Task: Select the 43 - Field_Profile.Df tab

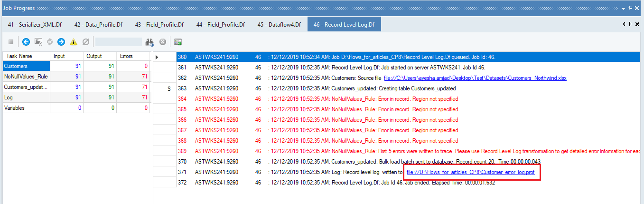Action: tap(159, 25)
